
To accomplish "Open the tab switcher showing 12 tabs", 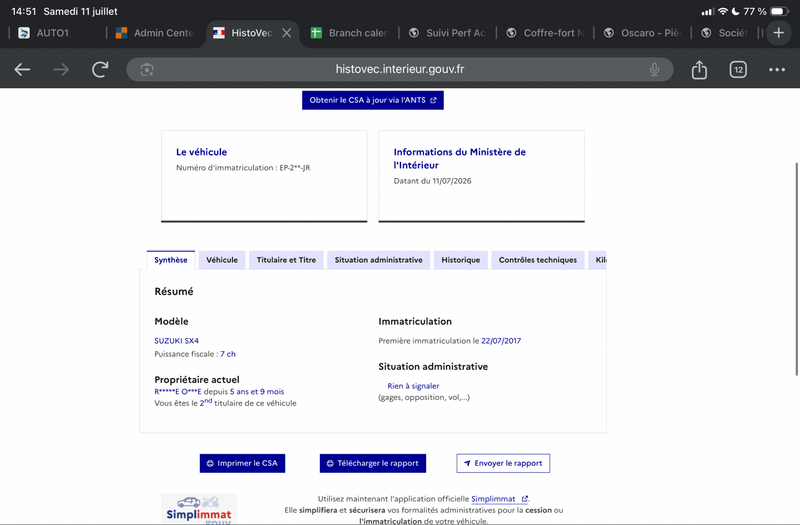I will tap(738, 69).
